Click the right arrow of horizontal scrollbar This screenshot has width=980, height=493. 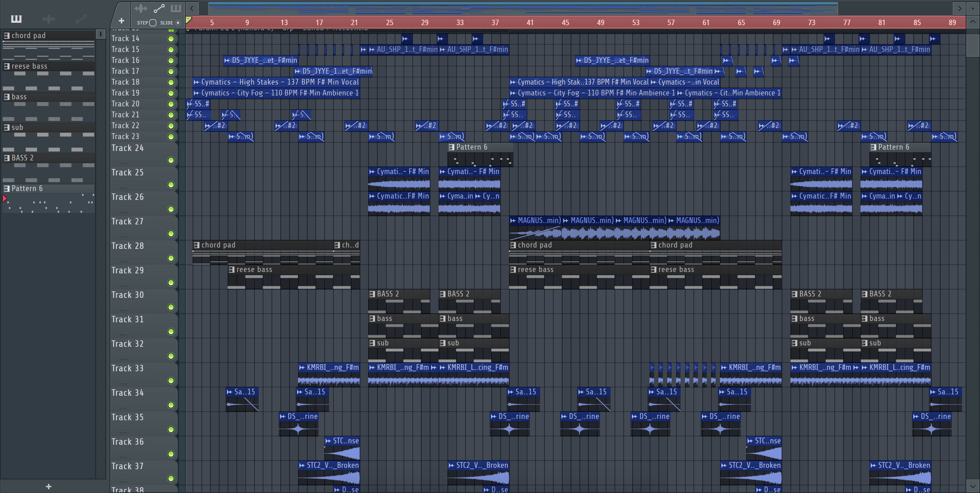[960, 8]
